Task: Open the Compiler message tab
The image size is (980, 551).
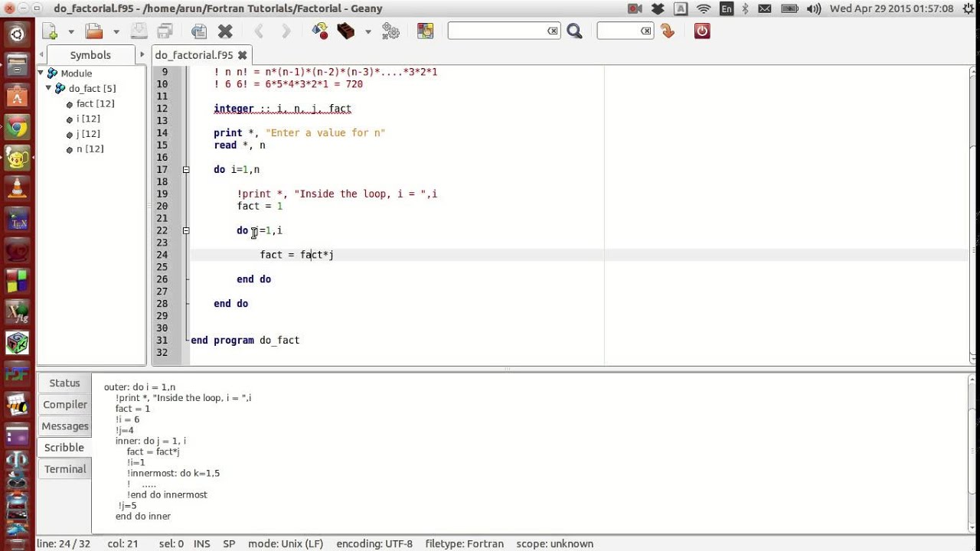Action: (64, 404)
